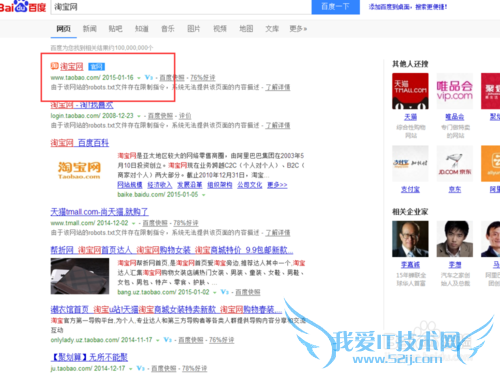
Task: Click the Taobao.com logo thumbnail in Baike result
Action: coord(79,170)
